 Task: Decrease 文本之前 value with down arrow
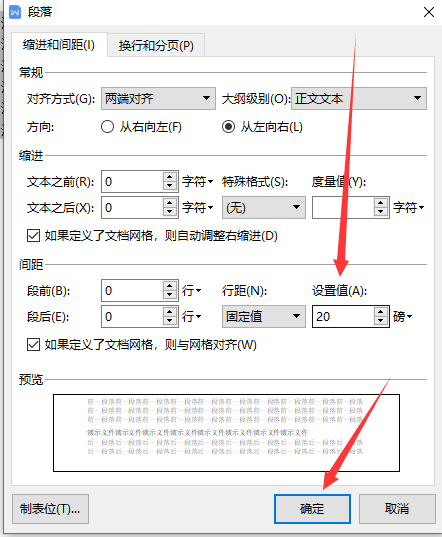170,186
